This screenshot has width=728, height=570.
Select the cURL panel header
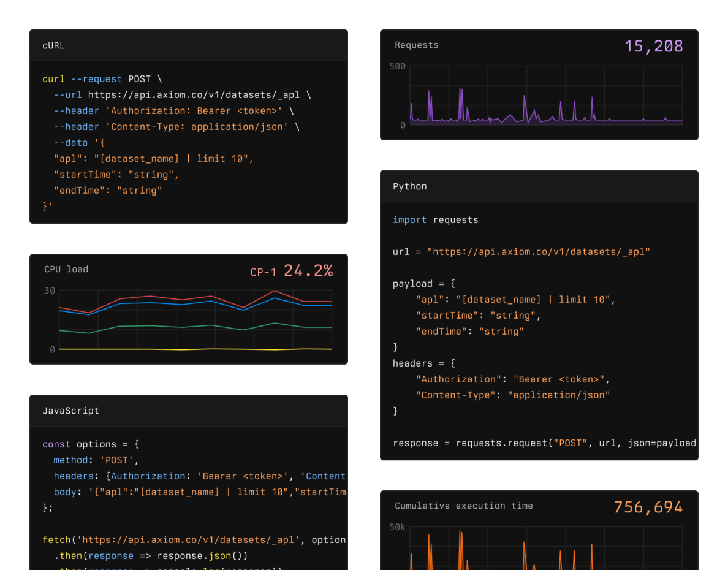coord(53,45)
